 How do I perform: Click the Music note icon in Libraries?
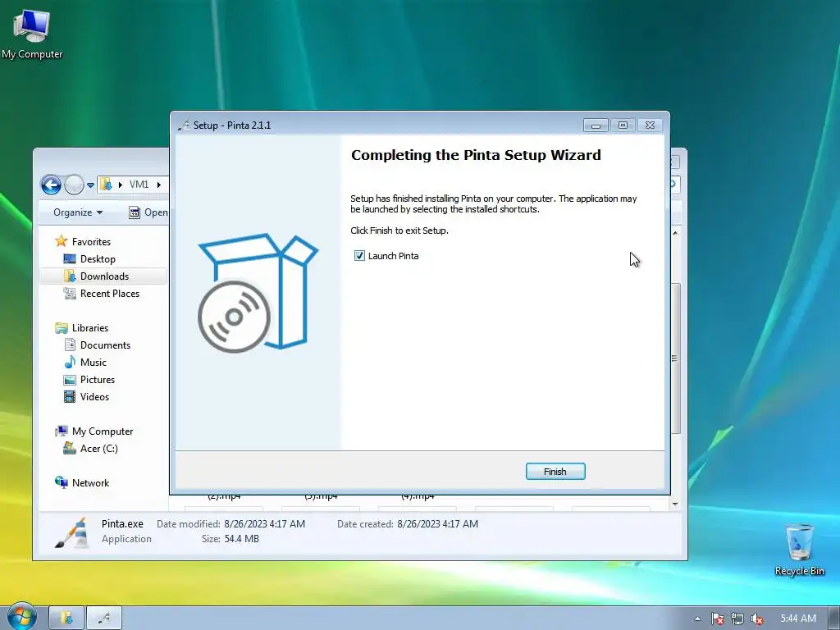[70, 362]
